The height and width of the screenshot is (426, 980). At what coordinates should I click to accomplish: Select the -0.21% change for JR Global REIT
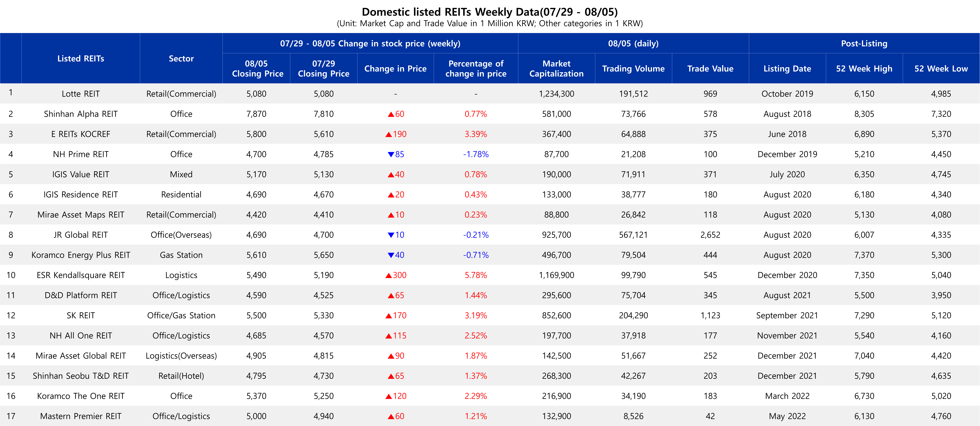point(476,235)
